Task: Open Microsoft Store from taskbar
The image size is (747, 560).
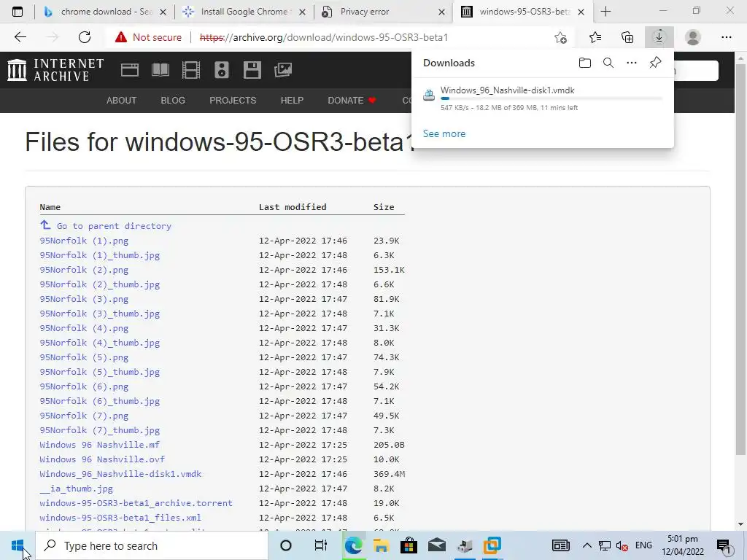Action: click(x=409, y=545)
